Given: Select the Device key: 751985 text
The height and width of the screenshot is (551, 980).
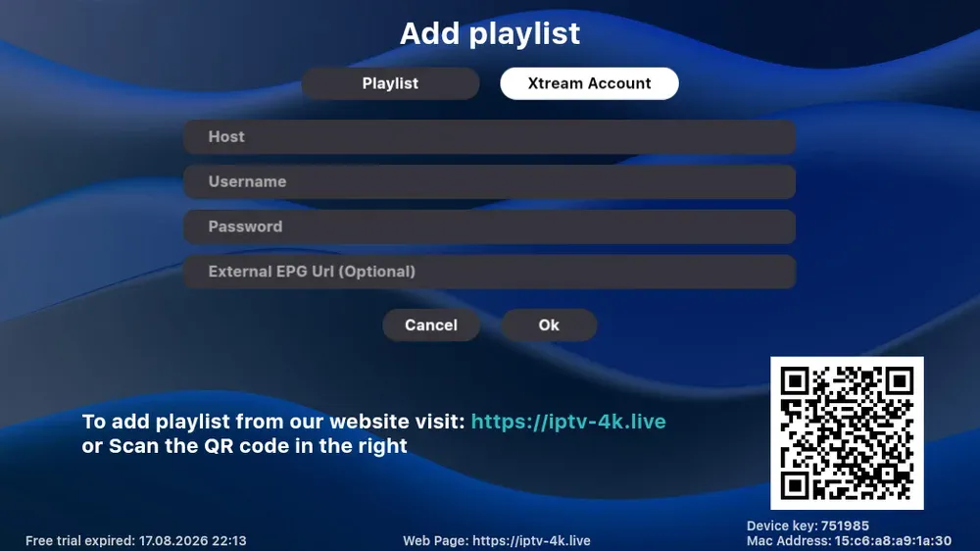Looking at the screenshot, I should [x=808, y=526].
